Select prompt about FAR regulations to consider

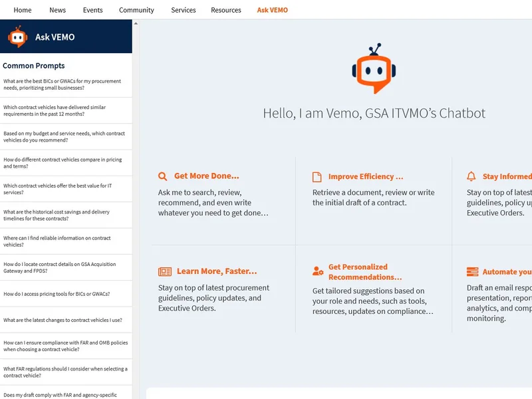point(66,372)
